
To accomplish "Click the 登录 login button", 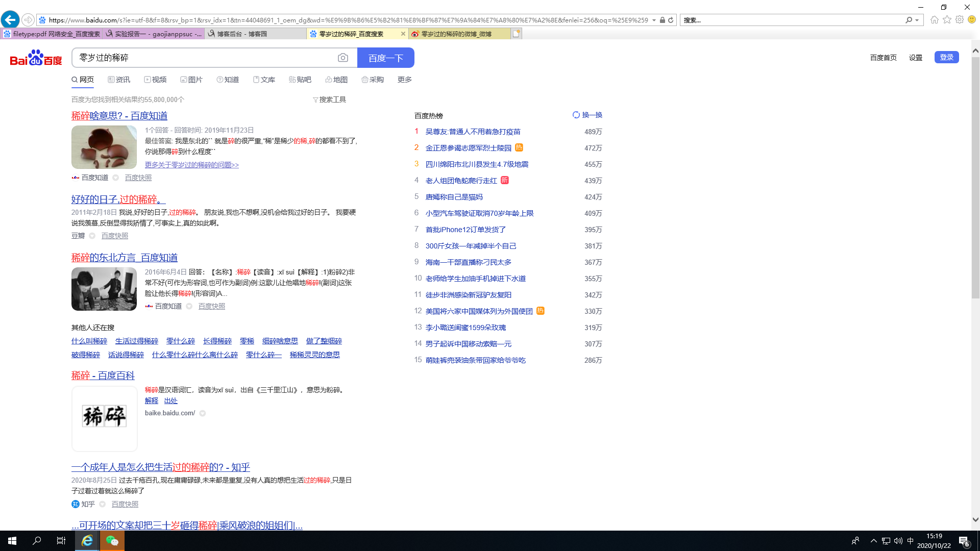I will (946, 58).
